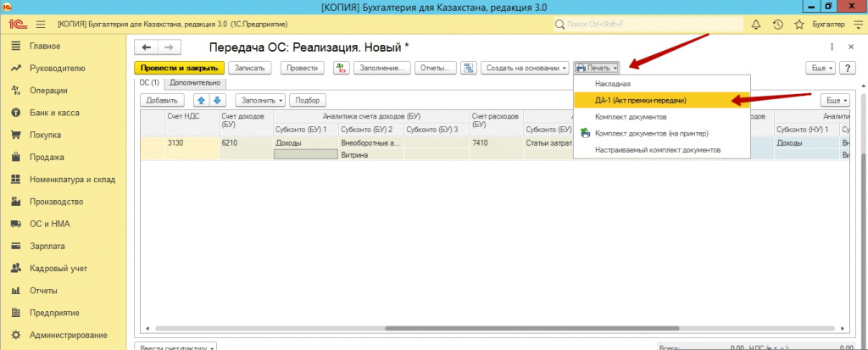Viewport: 868px width, 350px height.
Task: Open the Покупка section
Action: (x=46, y=135)
